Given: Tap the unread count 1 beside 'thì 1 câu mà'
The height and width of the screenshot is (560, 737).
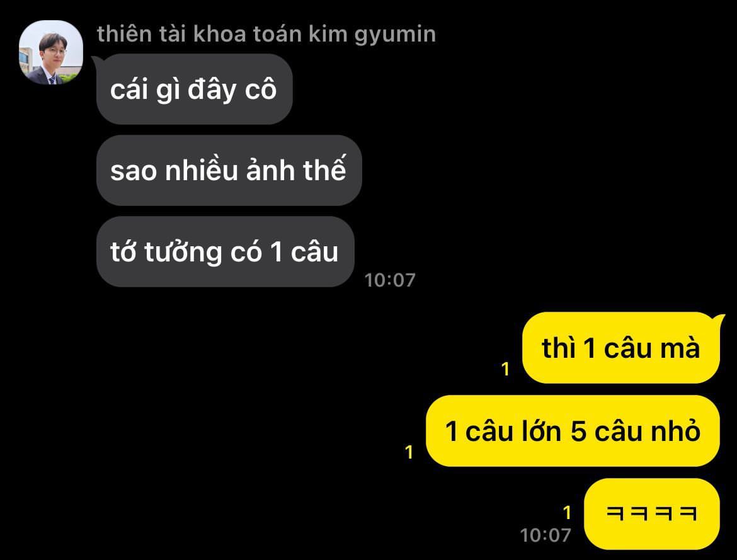Looking at the screenshot, I should click(x=505, y=369).
